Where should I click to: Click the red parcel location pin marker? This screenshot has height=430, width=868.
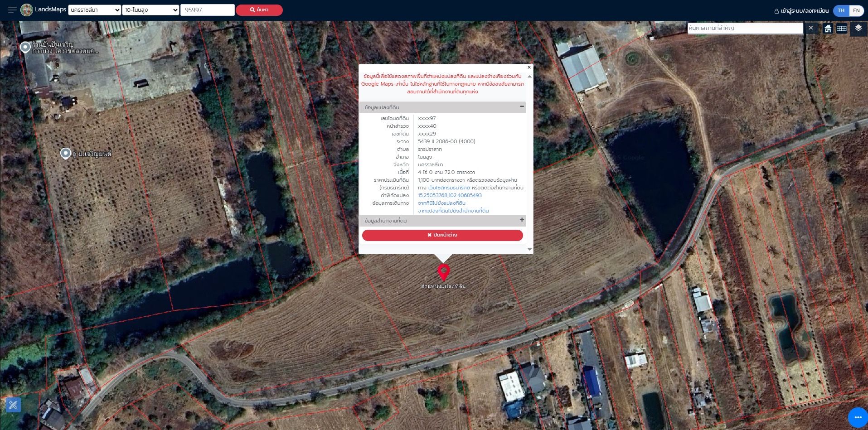coord(443,272)
